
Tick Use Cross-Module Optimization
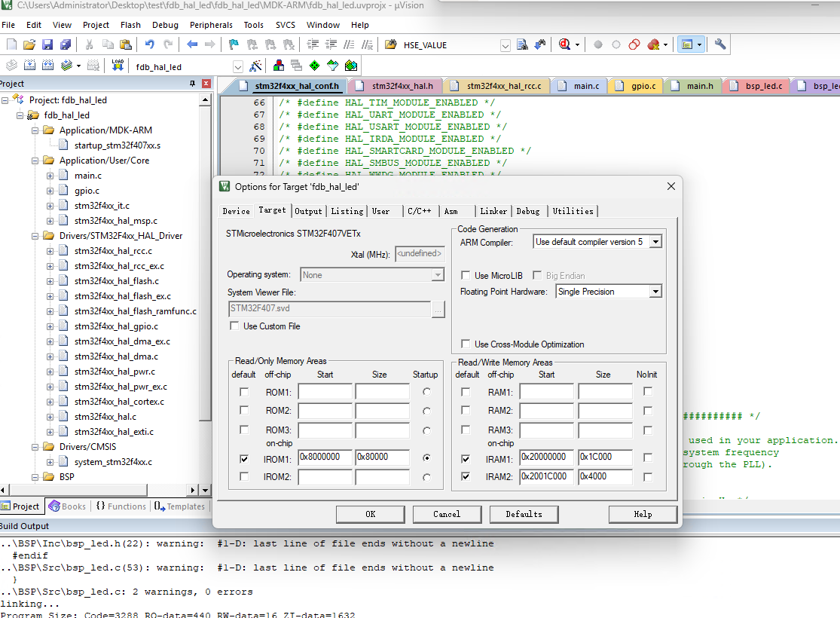tap(466, 344)
